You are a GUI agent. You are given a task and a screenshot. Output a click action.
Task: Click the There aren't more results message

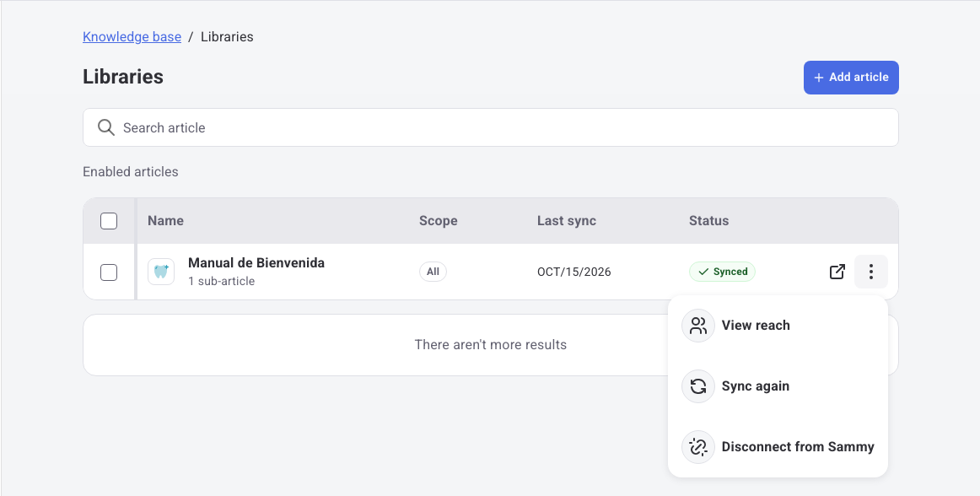click(491, 345)
